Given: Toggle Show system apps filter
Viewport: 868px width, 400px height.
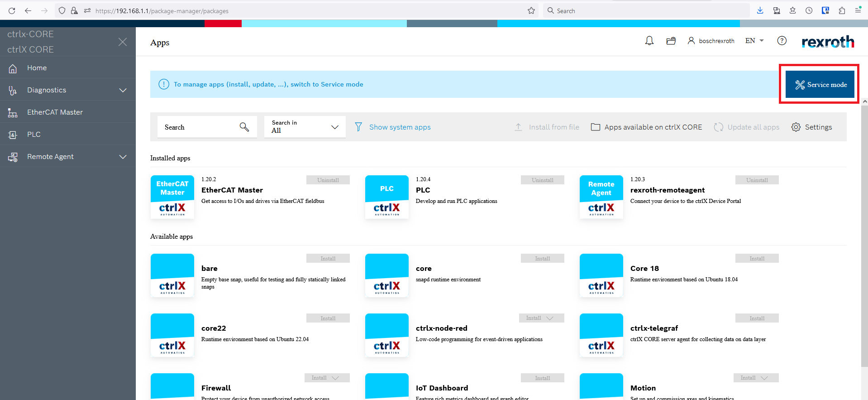Looking at the screenshot, I should 393,127.
